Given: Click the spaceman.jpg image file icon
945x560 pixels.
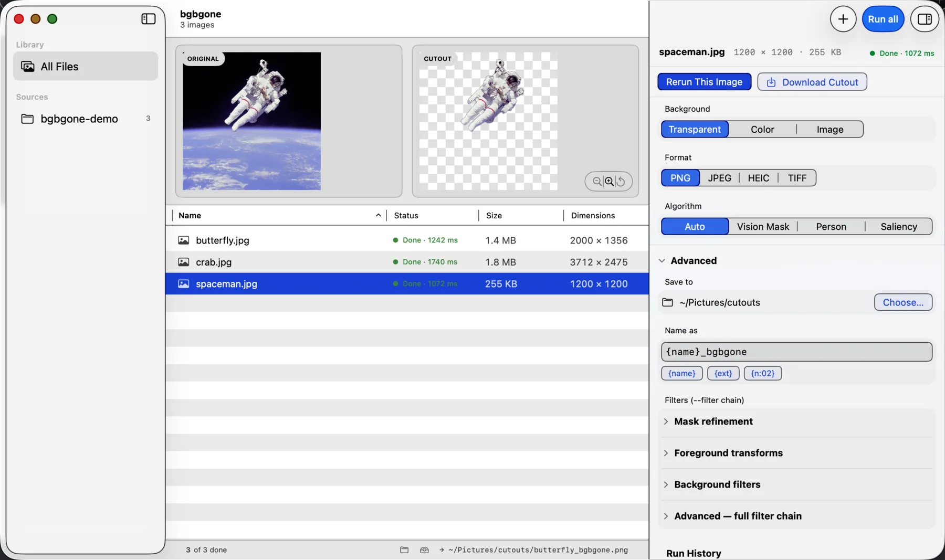Looking at the screenshot, I should 183,284.
